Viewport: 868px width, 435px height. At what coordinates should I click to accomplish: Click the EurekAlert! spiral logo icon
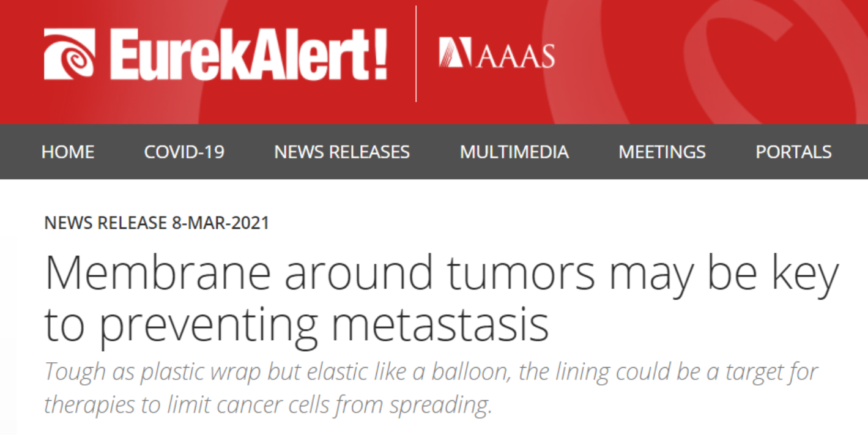[69, 54]
